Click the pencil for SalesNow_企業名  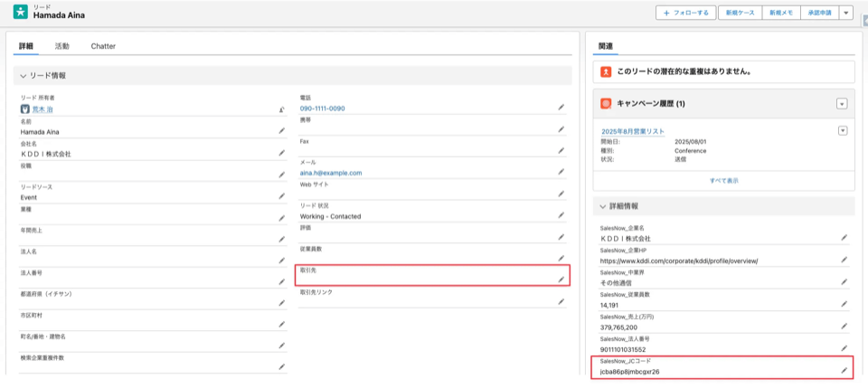pyautogui.click(x=844, y=238)
